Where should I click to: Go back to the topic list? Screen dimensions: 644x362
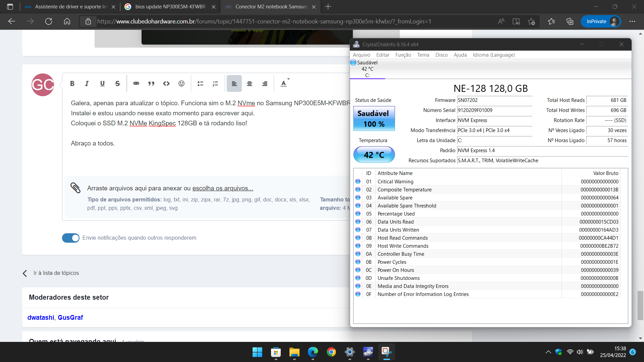51,273
